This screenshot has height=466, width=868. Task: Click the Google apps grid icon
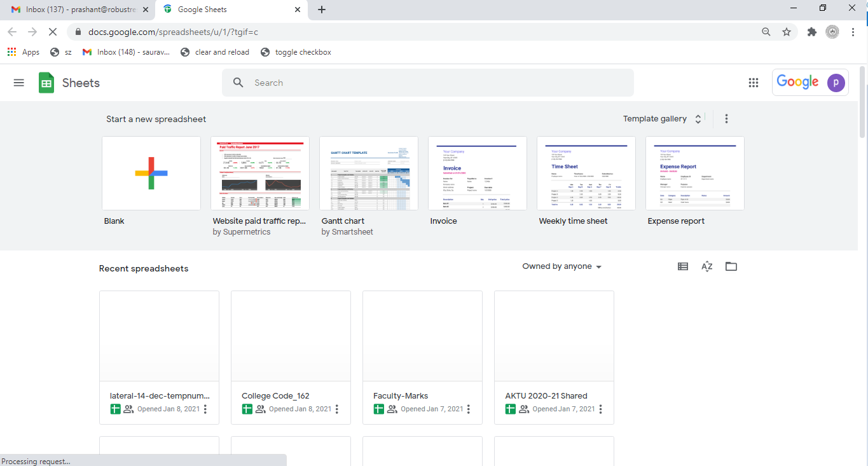point(754,83)
